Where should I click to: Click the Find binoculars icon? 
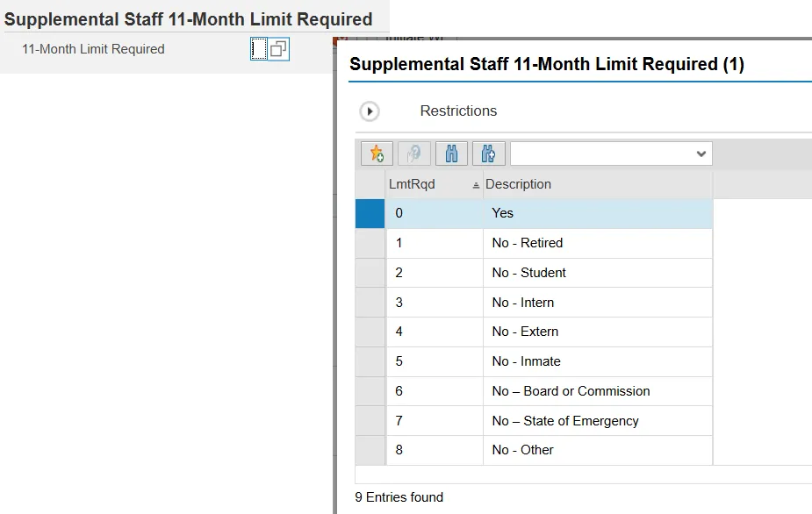point(451,153)
